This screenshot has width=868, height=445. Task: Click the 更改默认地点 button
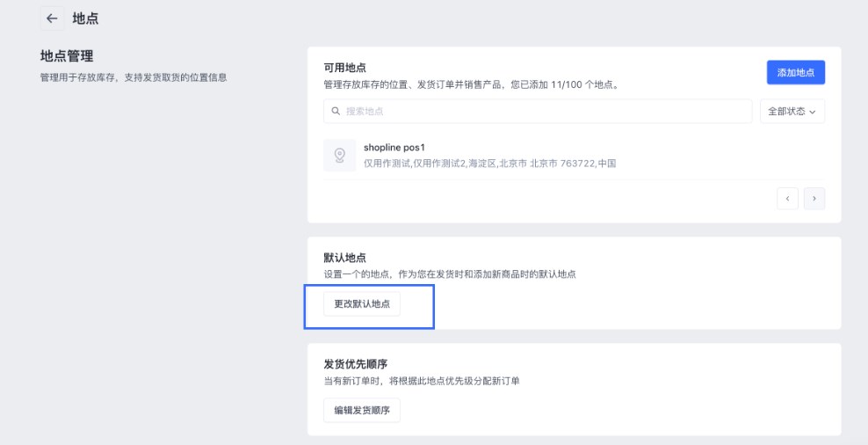pos(362,304)
